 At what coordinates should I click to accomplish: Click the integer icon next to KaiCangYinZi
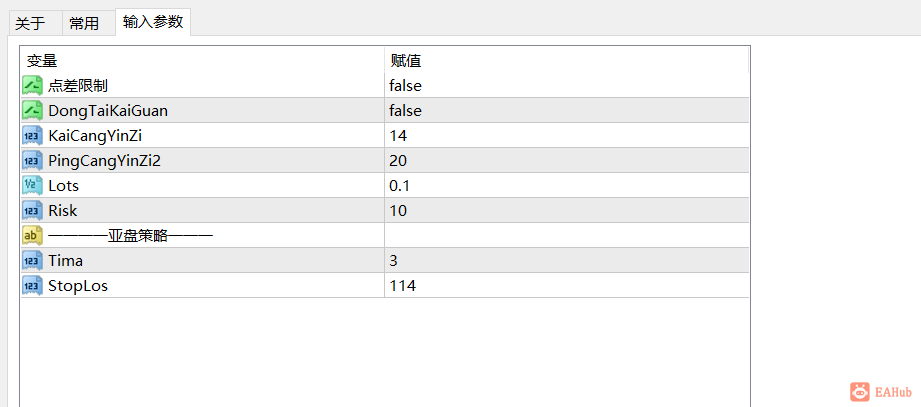[x=32, y=136]
